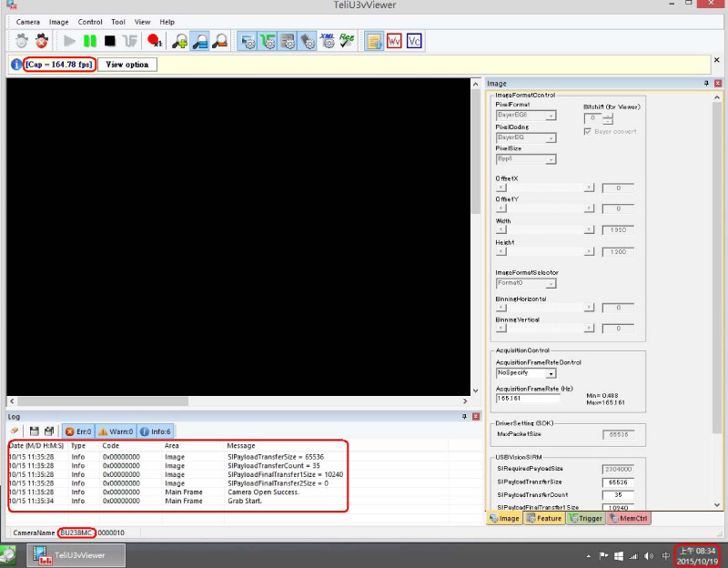Viewport: 728px width, 568px height.
Task: Switch to the Trigger tab
Action: pyautogui.click(x=585, y=518)
